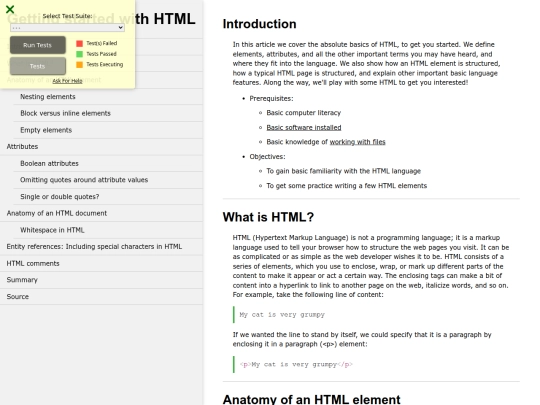This screenshot has height=405, width=540.
Task: Open the Select Test Suite dropdown
Action: [x=67, y=28]
